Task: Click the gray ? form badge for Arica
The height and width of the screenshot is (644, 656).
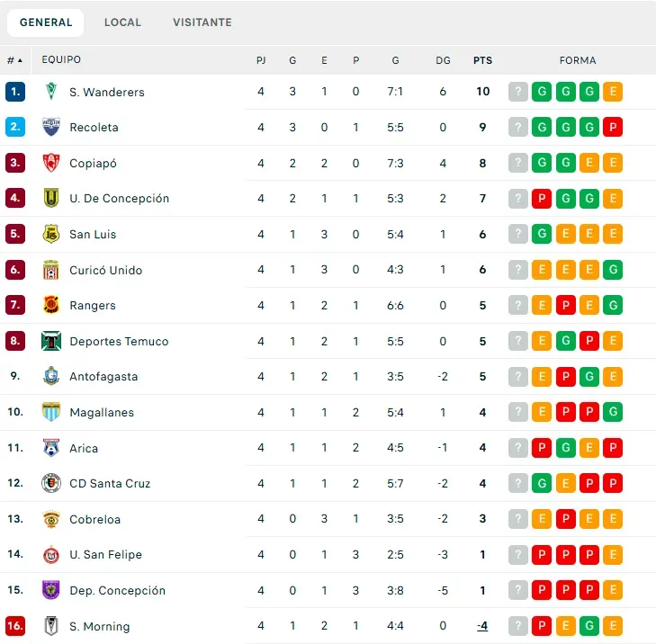Action: pyautogui.click(x=518, y=448)
